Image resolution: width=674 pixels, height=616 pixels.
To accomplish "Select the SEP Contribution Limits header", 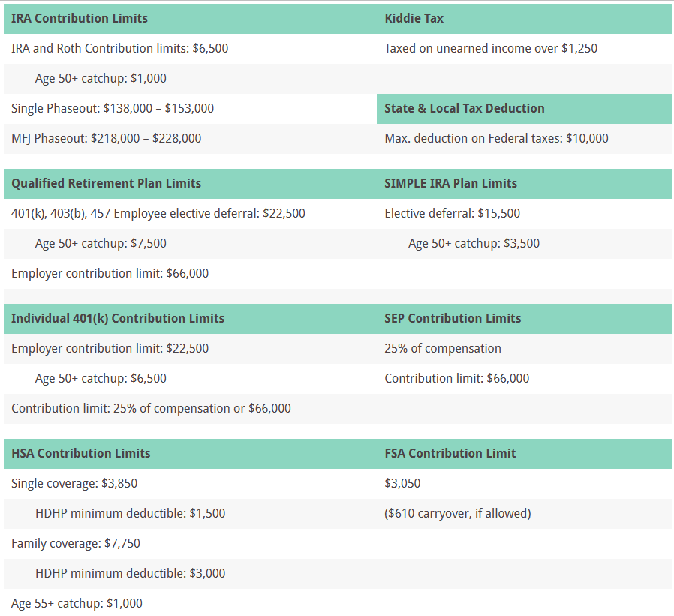I will pyautogui.click(x=453, y=318).
